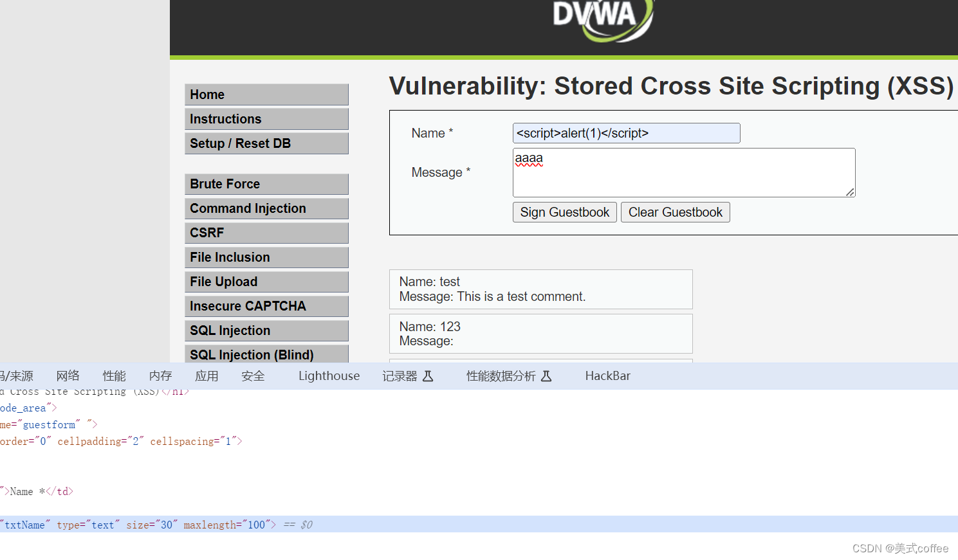Image resolution: width=958 pixels, height=560 pixels.
Task: Switch to the 性能 DevTools tab
Action: (114, 376)
